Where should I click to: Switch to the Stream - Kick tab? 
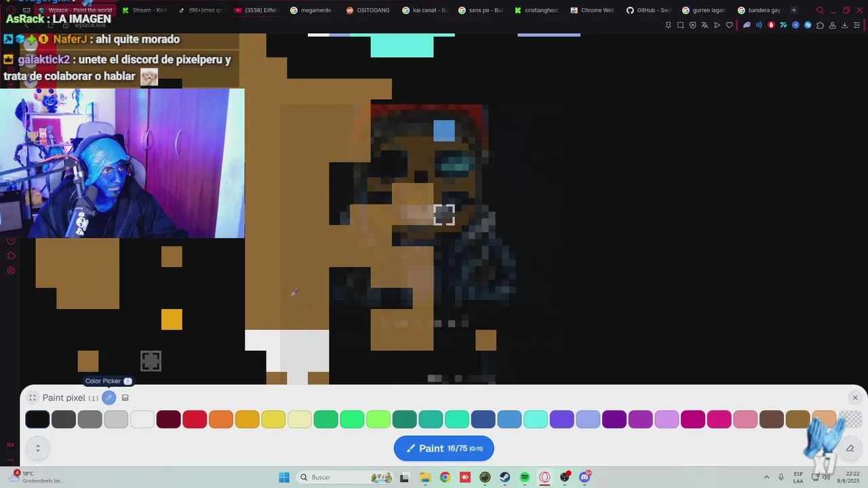coord(144,10)
